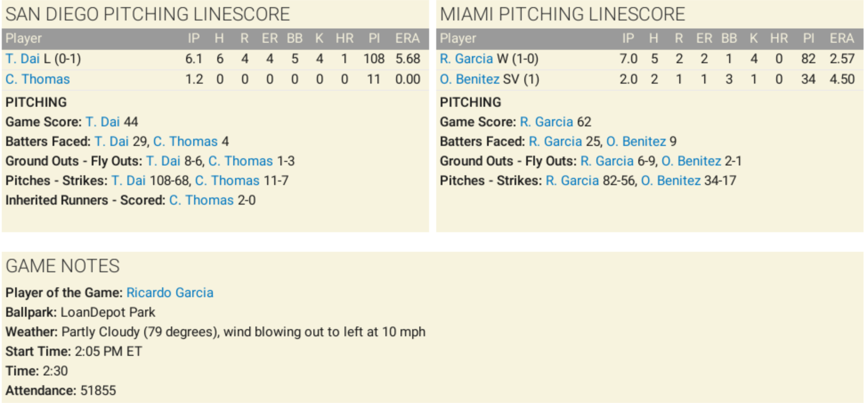Open T. Dai link beside Game Score 44
Image resolution: width=868 pixels, height=403 pixels.
(x=102, y=122)
